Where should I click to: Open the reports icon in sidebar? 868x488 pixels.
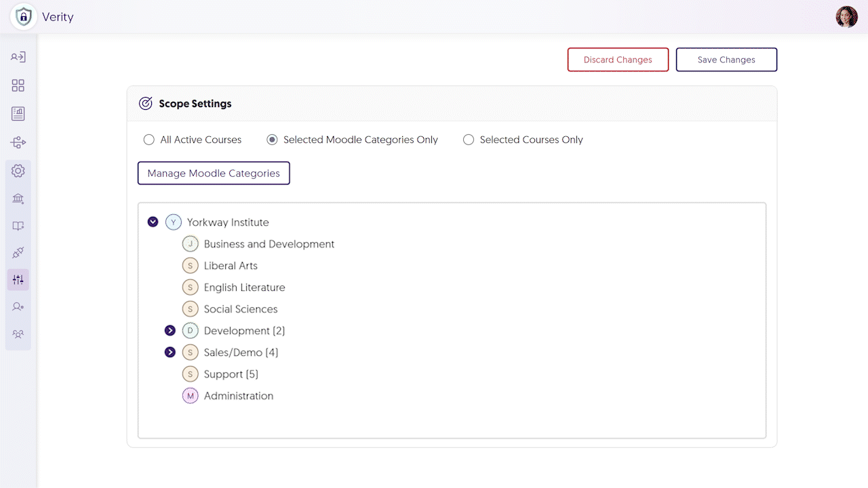18,114
